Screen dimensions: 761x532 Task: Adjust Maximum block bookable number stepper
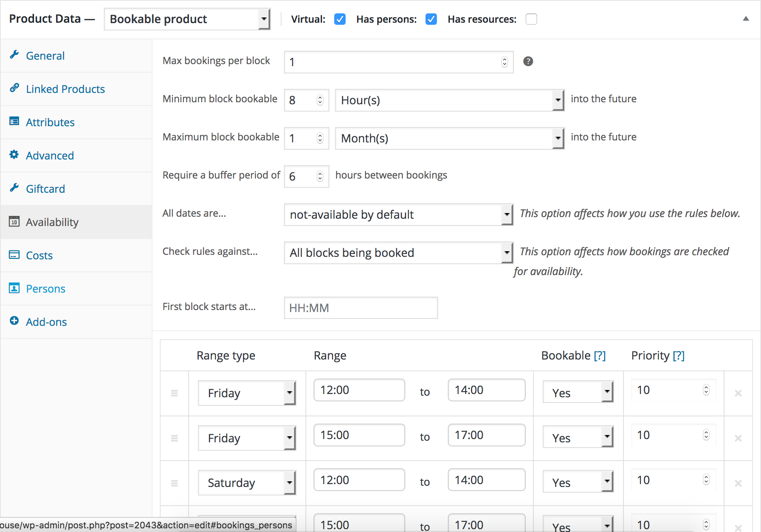[320, 138]
